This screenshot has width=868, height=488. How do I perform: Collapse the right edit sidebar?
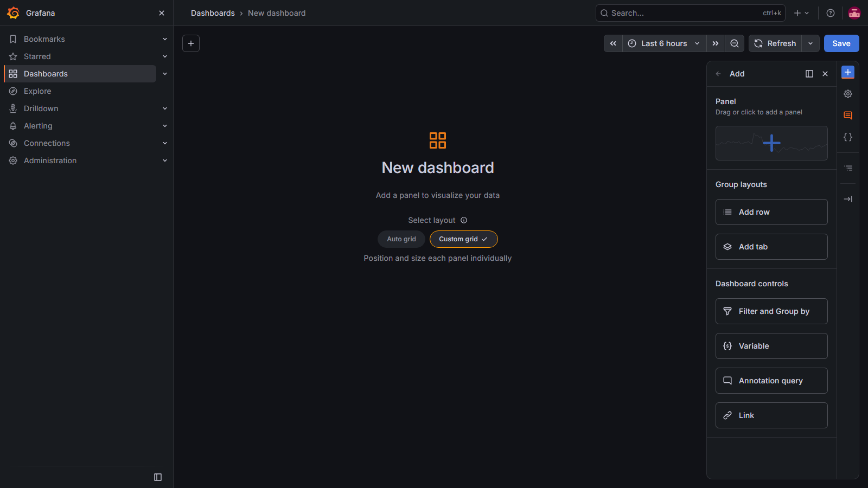848,199
